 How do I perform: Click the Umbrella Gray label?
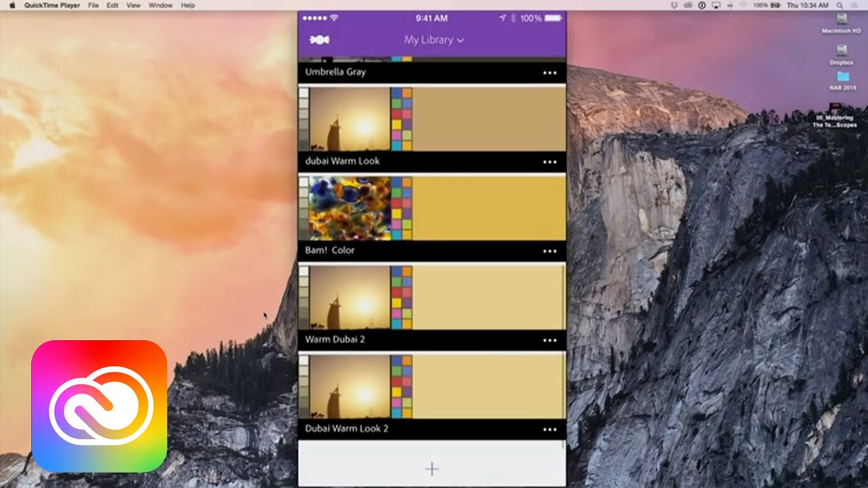tap(335, 72)
